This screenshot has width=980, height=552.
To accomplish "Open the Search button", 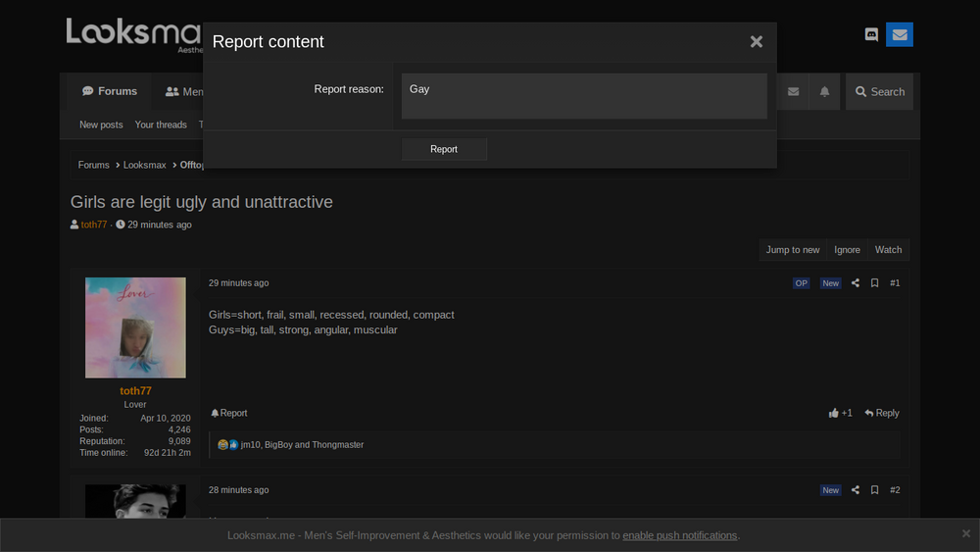I will click(x=879, y=92).
